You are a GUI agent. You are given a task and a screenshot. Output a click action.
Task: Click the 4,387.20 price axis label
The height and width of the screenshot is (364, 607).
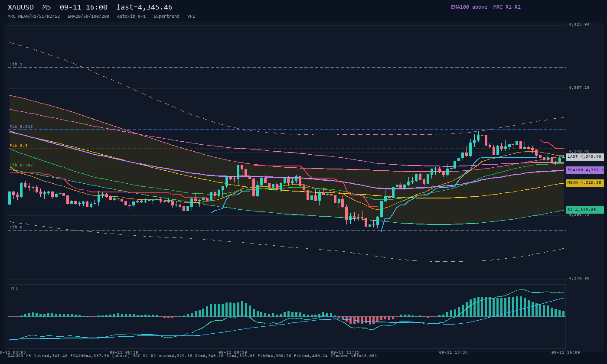[579, 88]
